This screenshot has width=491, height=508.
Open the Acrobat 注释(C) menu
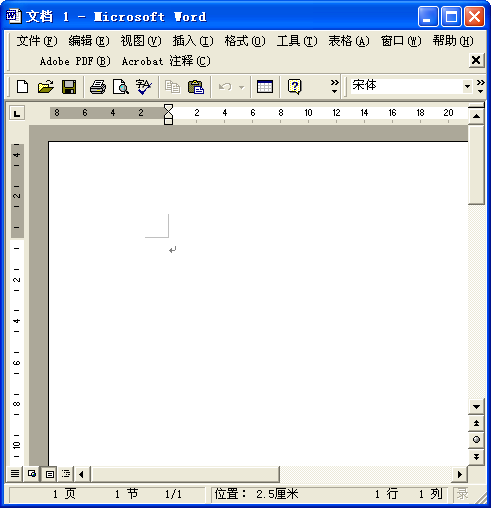[x=166, y=61]
